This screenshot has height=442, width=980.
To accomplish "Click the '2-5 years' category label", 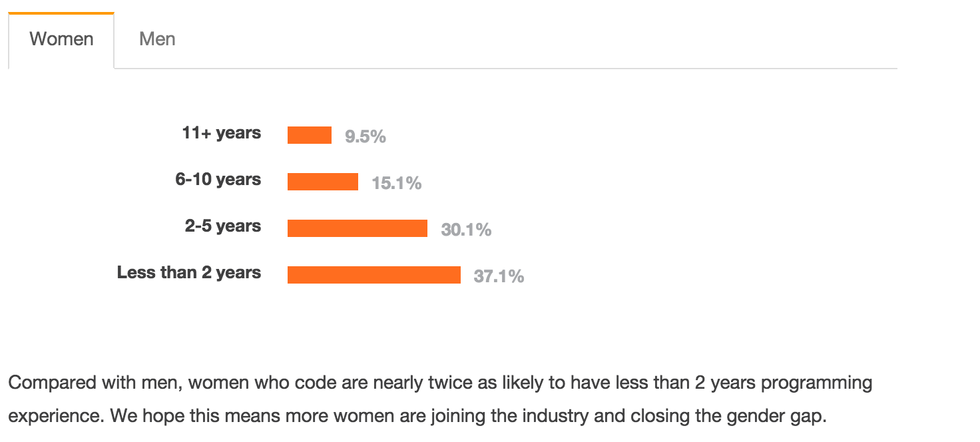I will 223,226.
